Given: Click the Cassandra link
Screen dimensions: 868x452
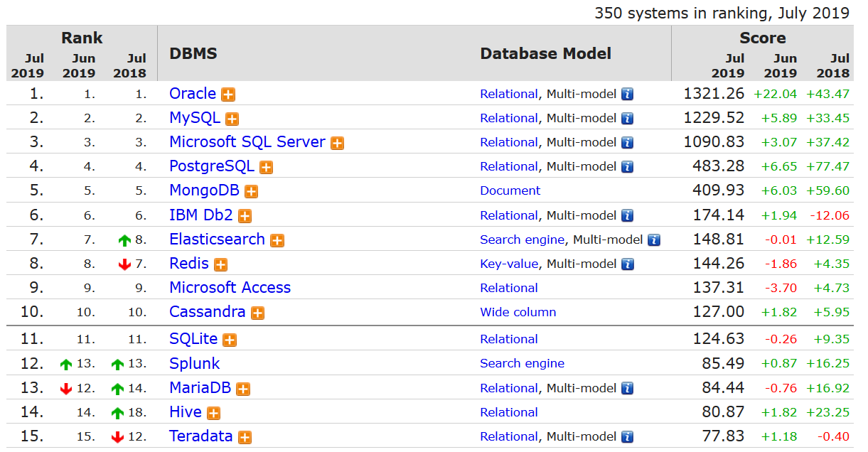Looking at the screenshot, I should click(208, 311).
